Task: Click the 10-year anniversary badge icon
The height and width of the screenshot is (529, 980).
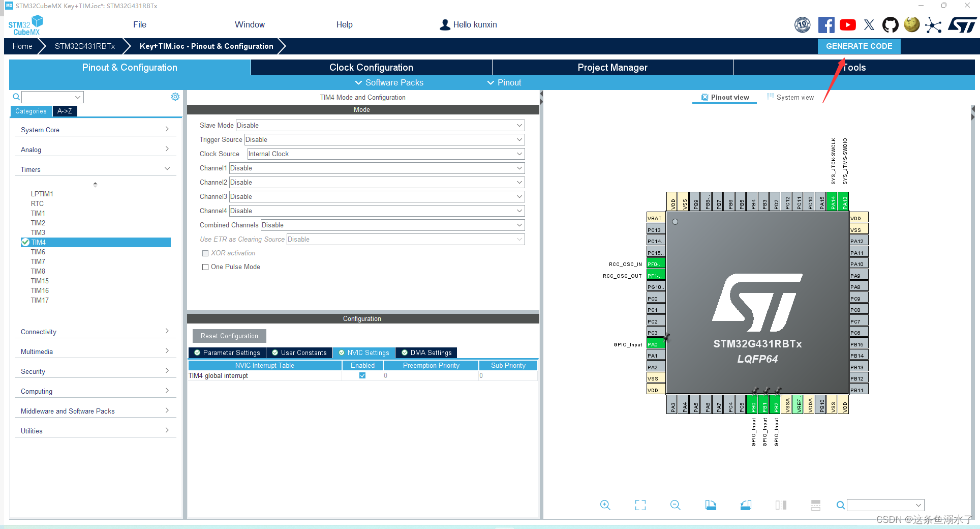Action: 803,24
